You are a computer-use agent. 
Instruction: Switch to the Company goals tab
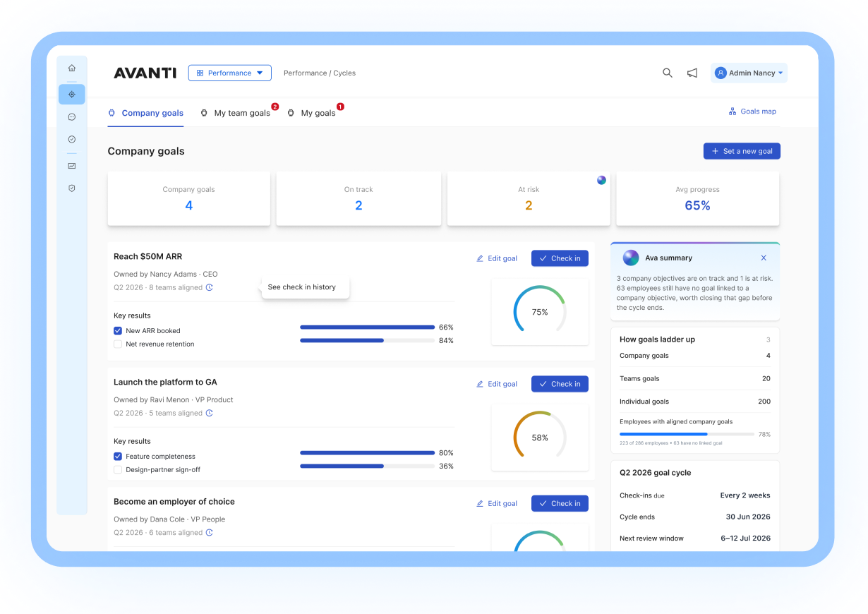tap(145, 113)
